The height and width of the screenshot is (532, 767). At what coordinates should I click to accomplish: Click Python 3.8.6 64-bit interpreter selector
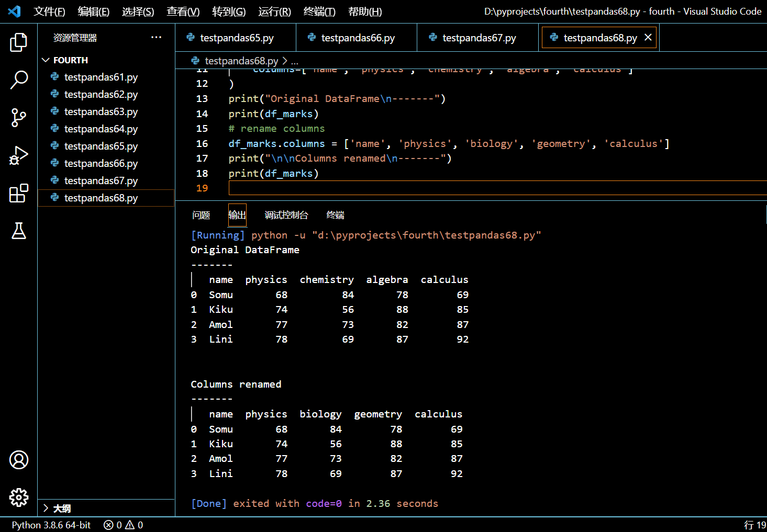click(51, 525)
